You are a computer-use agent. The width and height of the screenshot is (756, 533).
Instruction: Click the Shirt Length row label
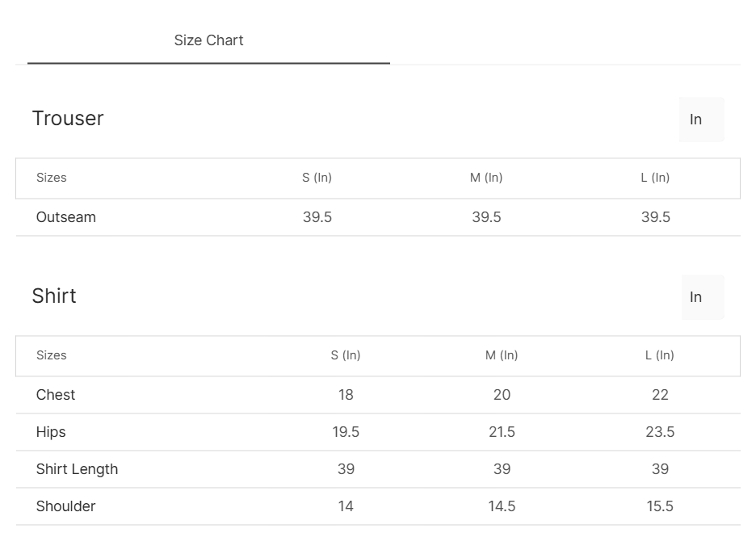pyautogui.click(x=77, y=469)
